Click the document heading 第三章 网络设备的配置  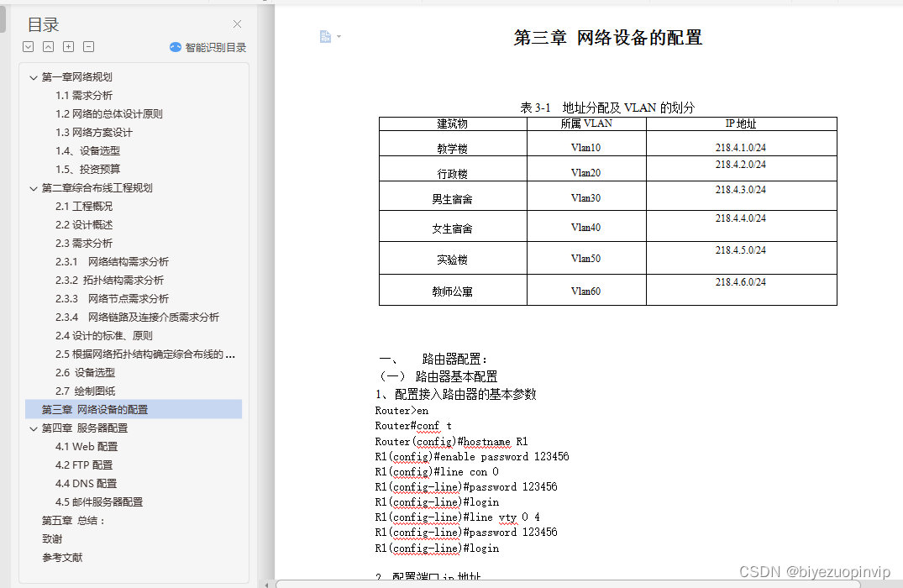tap(607, 38)
